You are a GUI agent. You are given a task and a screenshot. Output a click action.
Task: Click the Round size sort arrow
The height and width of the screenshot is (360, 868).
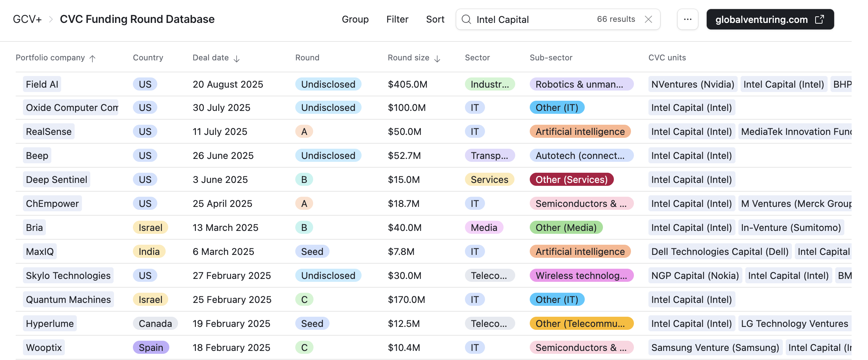point(437,59)
